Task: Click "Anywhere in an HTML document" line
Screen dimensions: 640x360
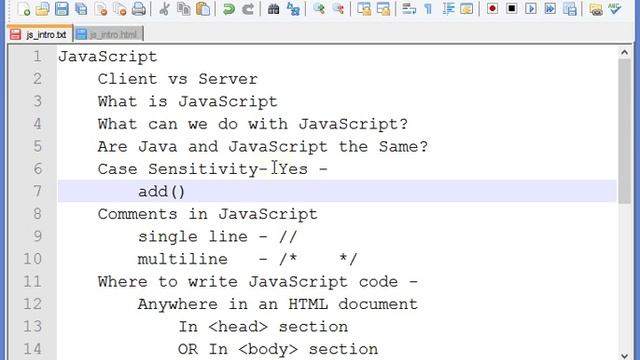Action: click(x=278, y=304)
